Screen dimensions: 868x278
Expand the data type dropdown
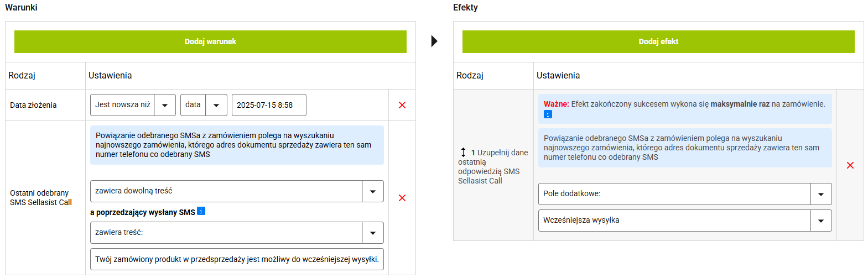tap(204, 105)
